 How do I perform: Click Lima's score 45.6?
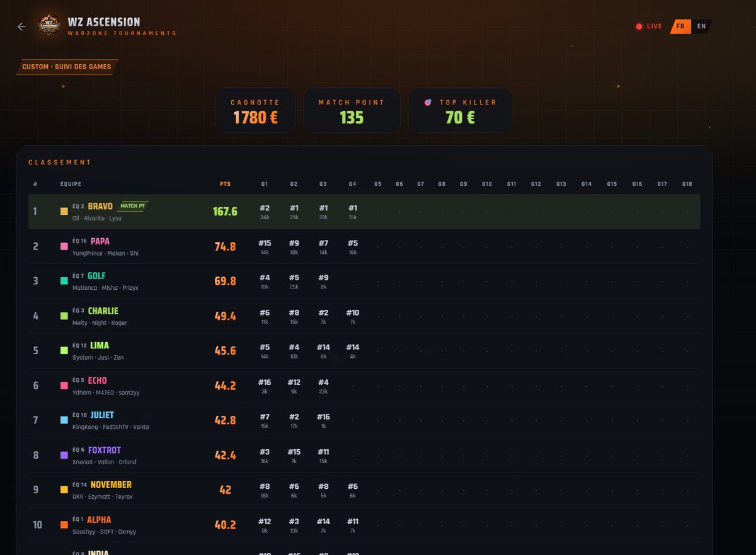[225, 350]
